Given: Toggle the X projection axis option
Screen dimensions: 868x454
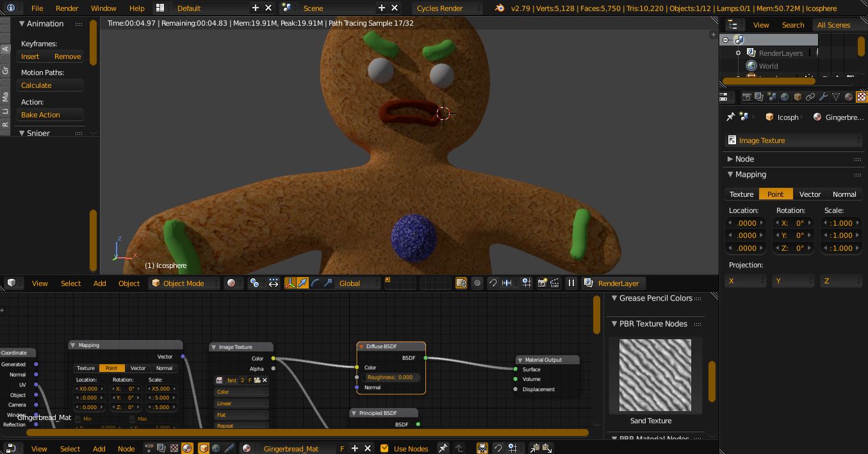Looking at the screenshot, I should 746,281.
